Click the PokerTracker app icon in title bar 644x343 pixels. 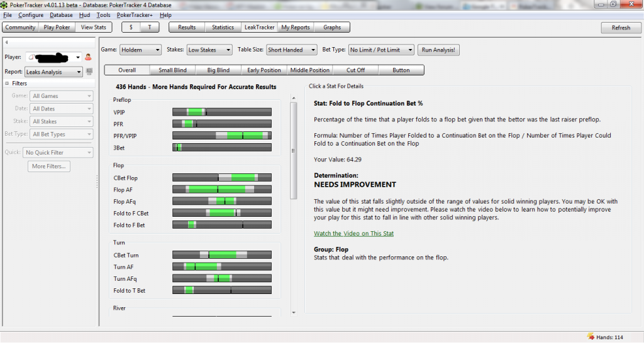tap(4, 5)
